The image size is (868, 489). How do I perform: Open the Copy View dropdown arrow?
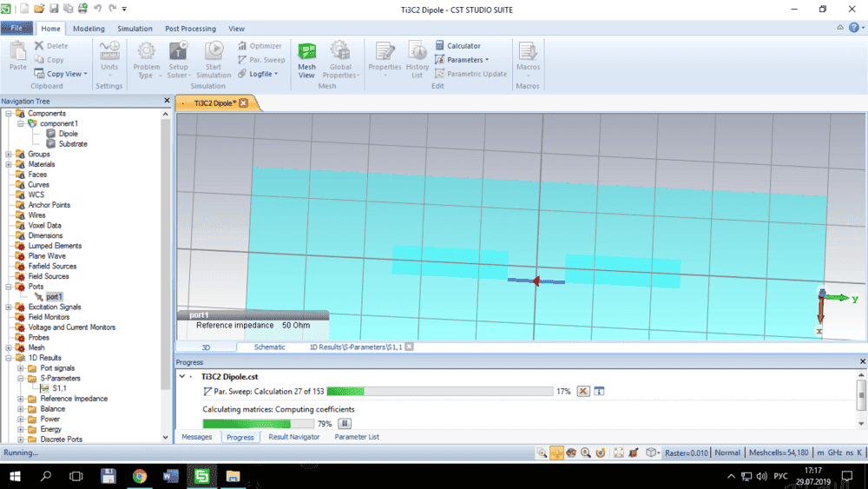click(86, 74)
